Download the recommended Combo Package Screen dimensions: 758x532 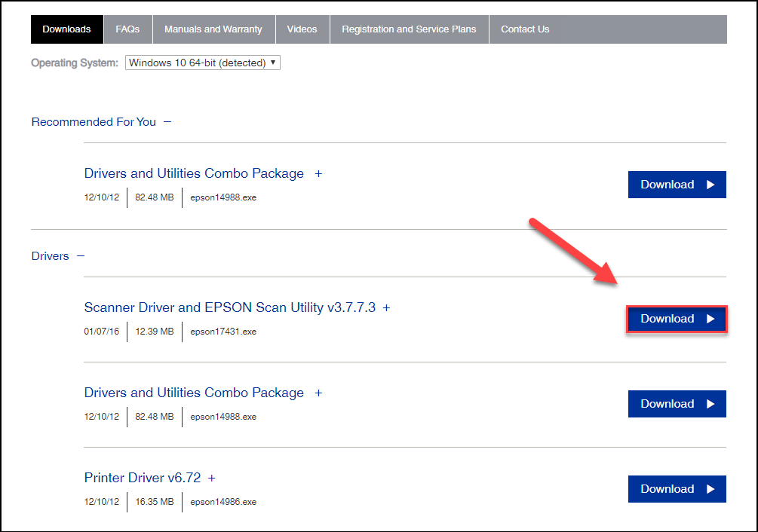coord(677,185)
